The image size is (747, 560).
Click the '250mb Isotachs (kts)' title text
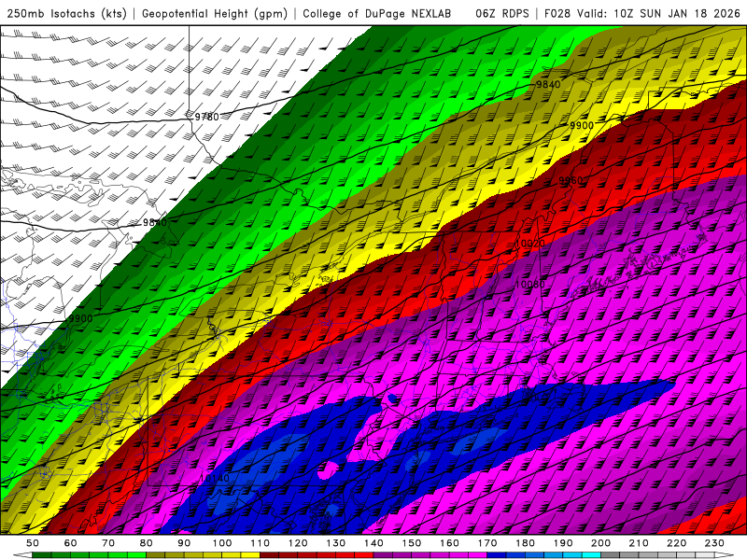point(67,13)
